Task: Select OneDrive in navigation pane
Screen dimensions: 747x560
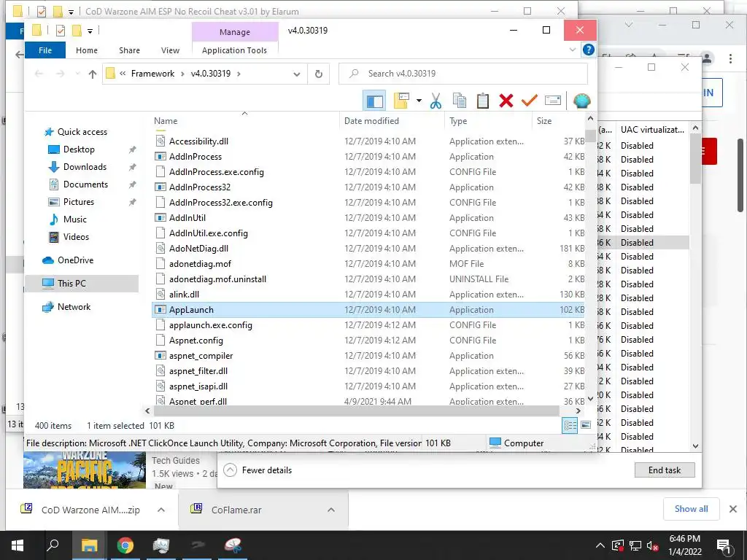Action: pyautogui.click(x=75, y=260)
